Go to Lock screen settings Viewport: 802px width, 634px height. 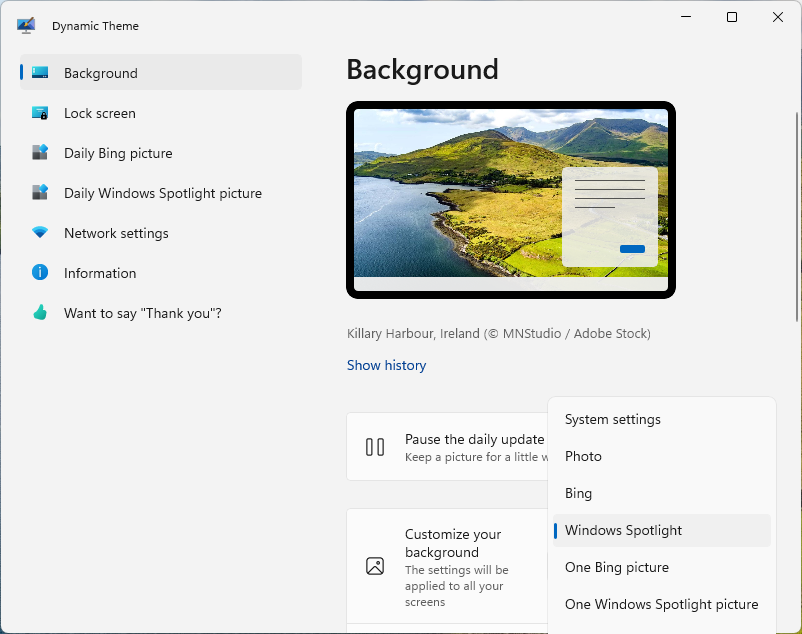coord(161,113)
